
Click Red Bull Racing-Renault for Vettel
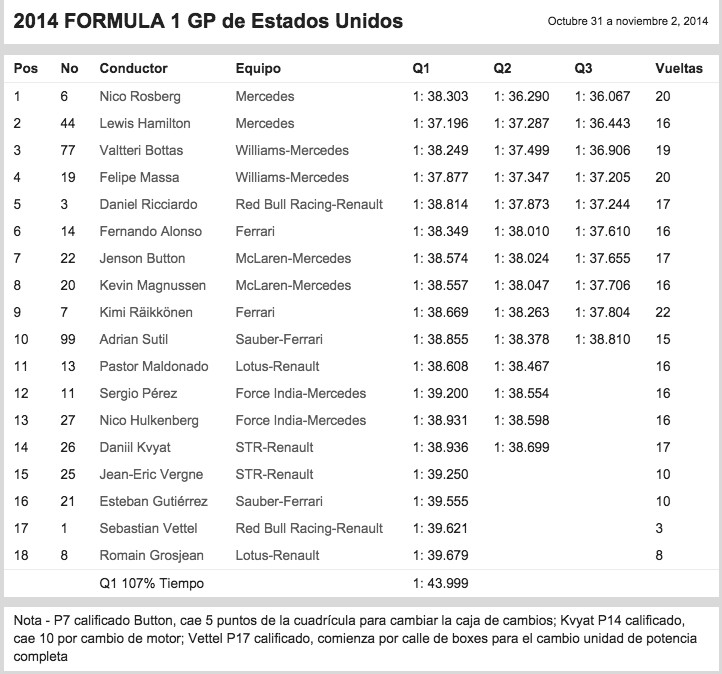click(x=309, y=529)
